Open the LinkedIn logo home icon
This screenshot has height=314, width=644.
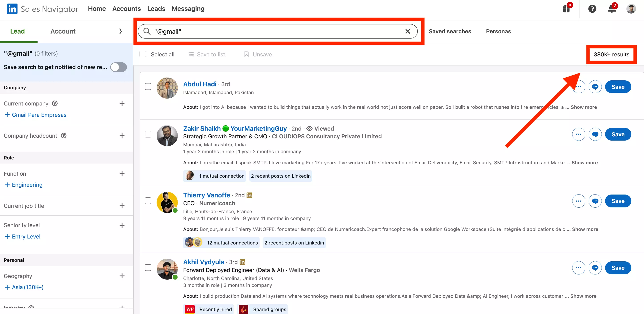point(12,9)
